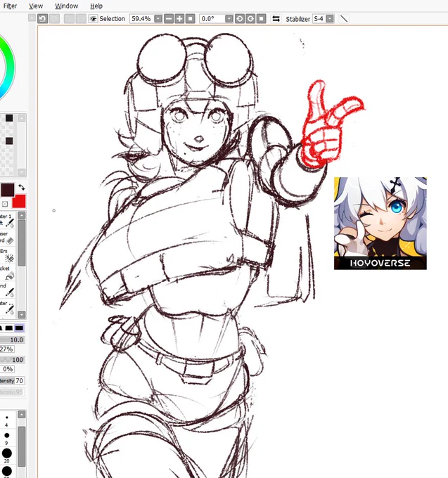Select the red background color box
Viewport: 448px width, 478px height.
pos(19,201)
